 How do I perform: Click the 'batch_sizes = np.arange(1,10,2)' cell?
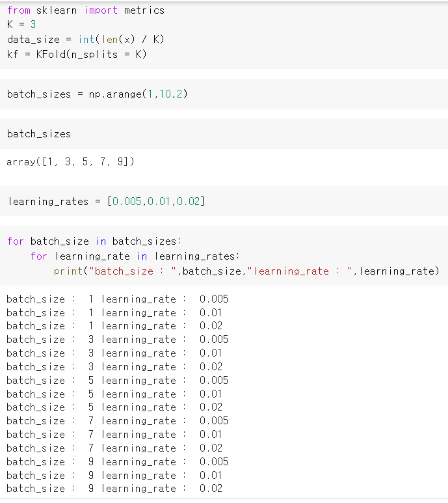[224, 94]
